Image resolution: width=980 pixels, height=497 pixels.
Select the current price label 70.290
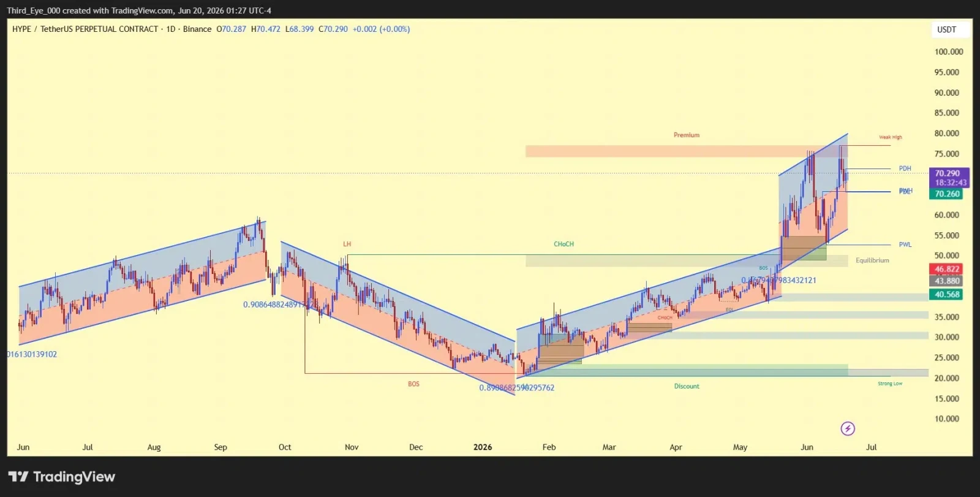[949, 173]
